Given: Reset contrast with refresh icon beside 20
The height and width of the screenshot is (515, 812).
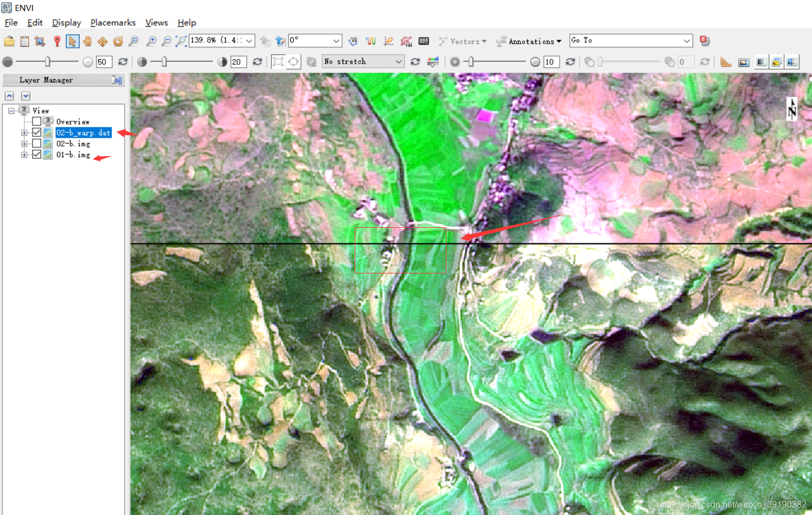Looking at the screenshot, I should pyautogui.click(x=257, y=61).
